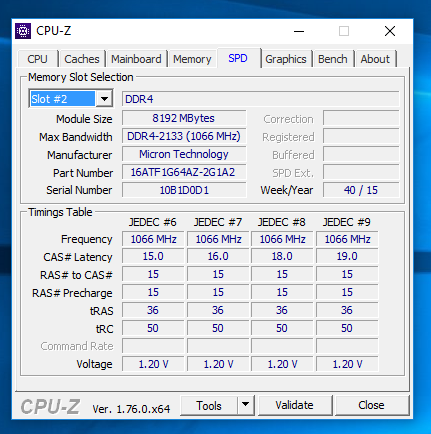The width and height of the screenshot is (431, 434).
Task: Select the Micron Technology manufacturer value
Action: point(184,154)
